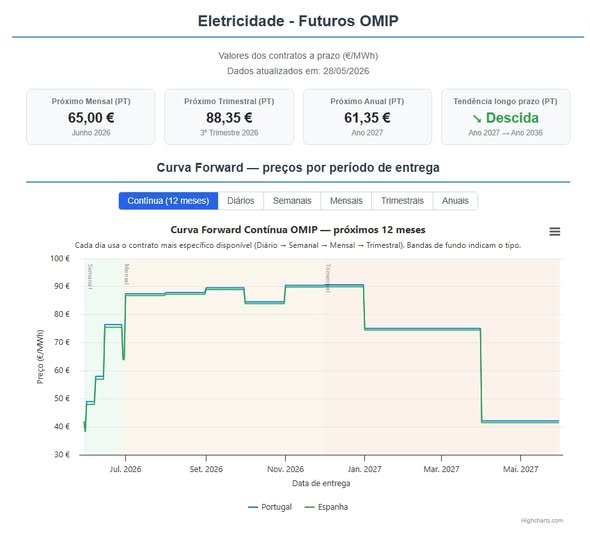This screenshot has height=534, width=590.
Task: Click the Próximo Mensal (PT) card
Action: pos(91,117)
